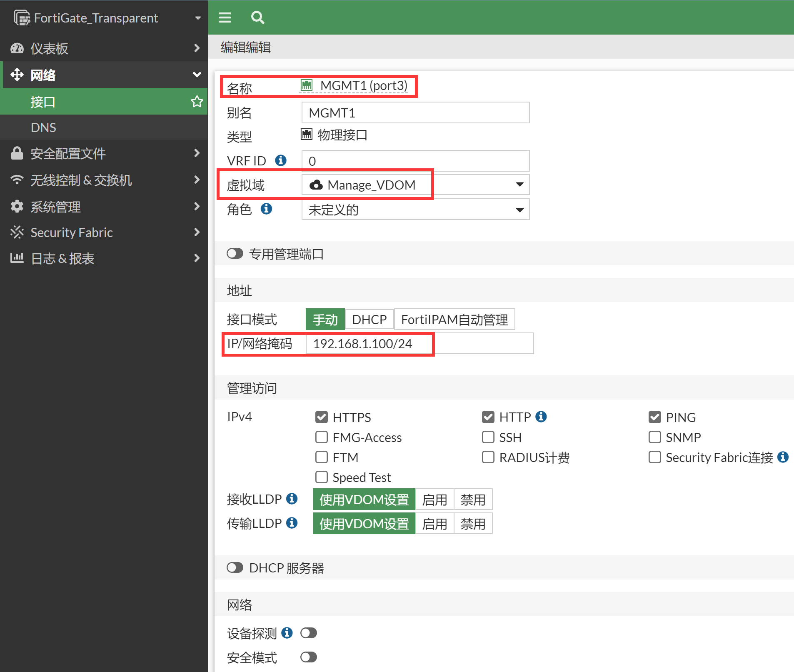
Task: Open the 角色 dropdown showing 未定义的
Action: tap(415, 210)
